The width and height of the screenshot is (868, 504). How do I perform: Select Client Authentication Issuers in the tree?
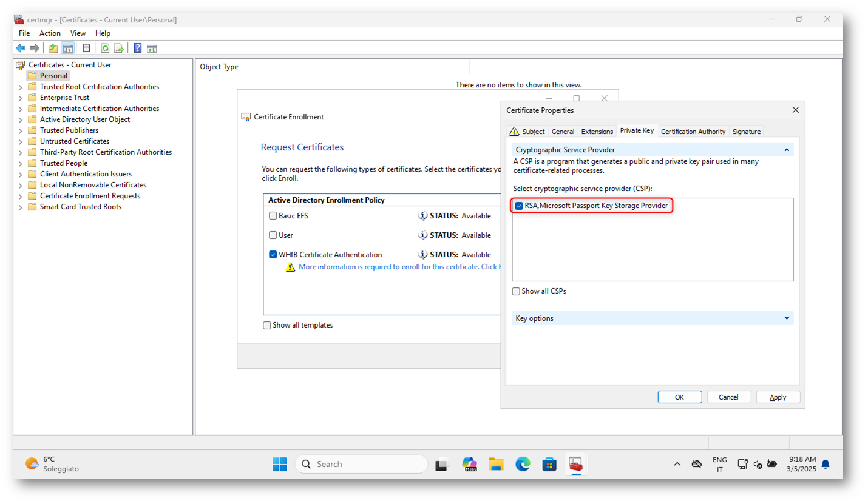[x=86, y=174]
